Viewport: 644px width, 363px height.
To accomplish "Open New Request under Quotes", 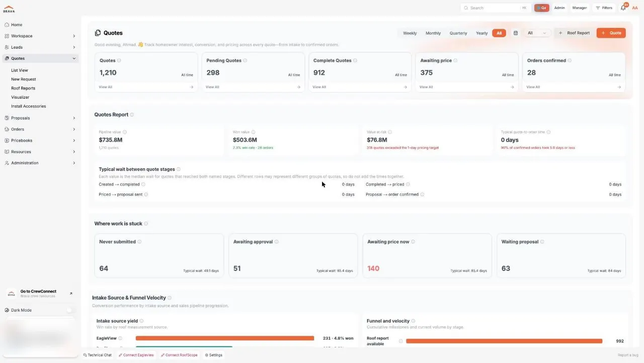I will coord(24,80).
